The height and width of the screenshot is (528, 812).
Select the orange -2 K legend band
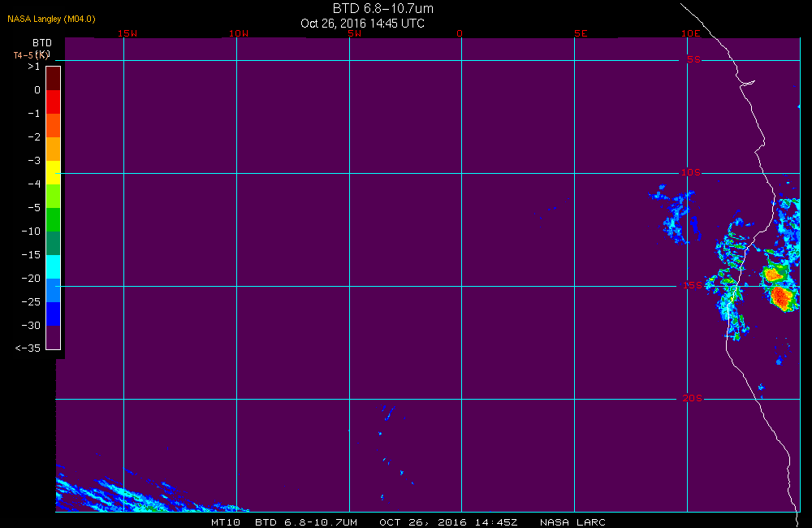click(x=54, y=149)
